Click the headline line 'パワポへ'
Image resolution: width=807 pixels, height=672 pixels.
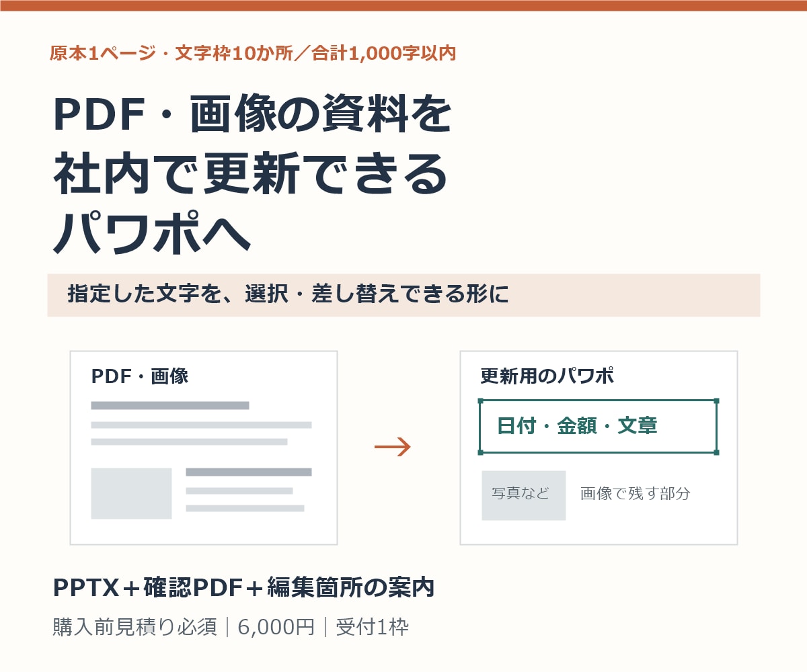pos(151,233)
